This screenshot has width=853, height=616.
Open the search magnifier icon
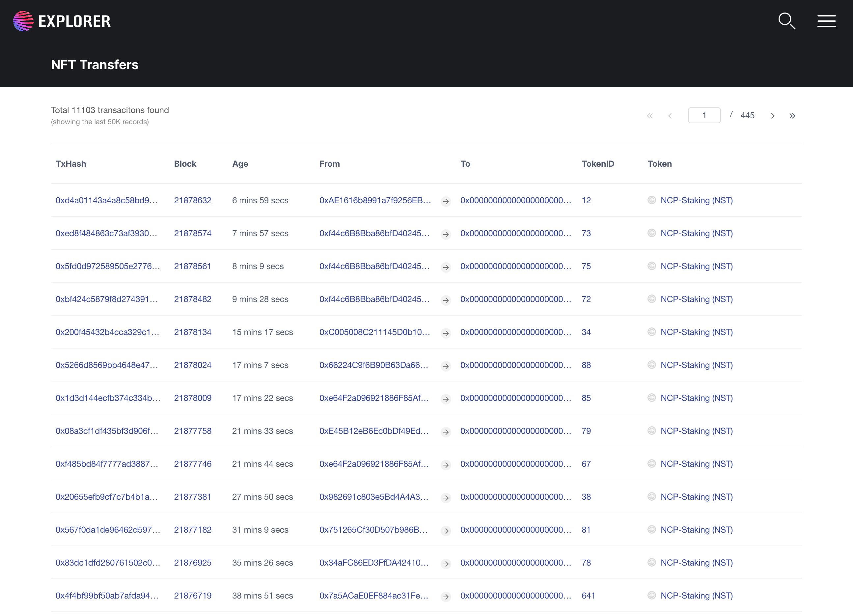point(786,21)
